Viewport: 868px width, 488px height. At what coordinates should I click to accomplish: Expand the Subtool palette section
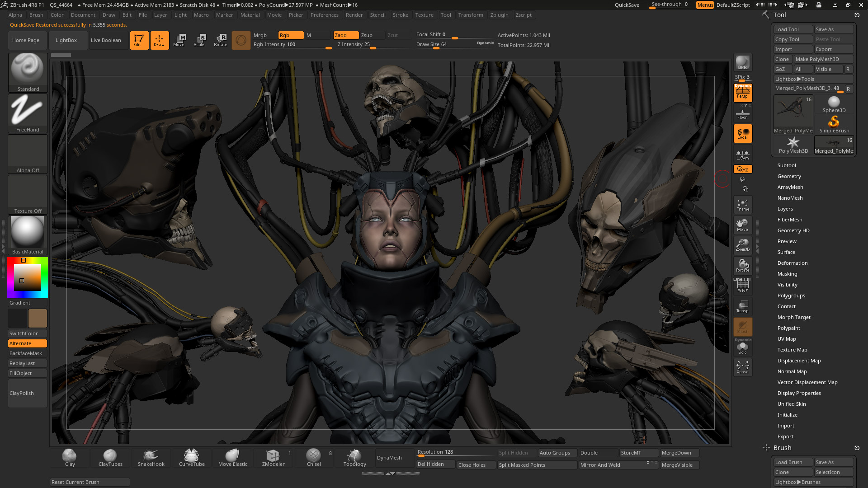[x=787, y=165]
